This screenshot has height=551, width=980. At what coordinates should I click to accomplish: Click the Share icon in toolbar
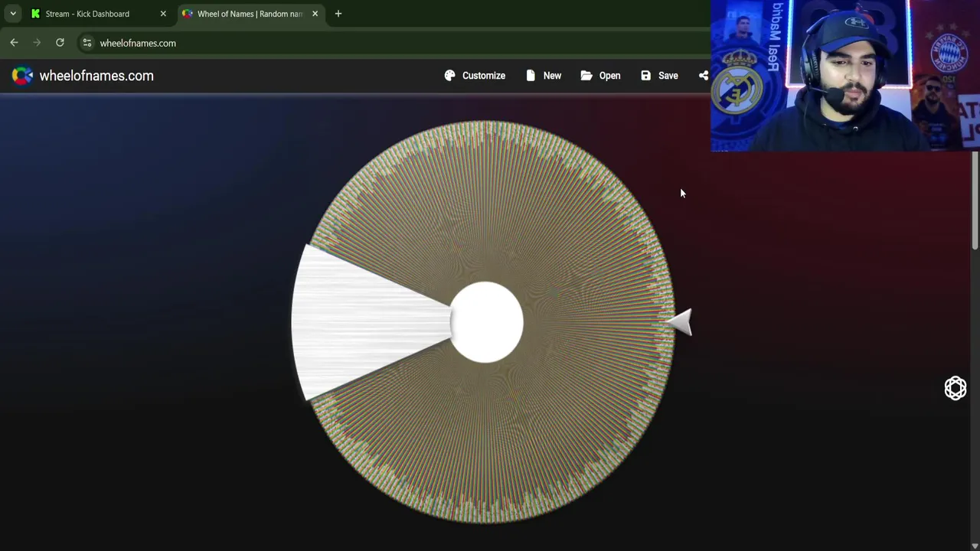(x=704, y=76)
